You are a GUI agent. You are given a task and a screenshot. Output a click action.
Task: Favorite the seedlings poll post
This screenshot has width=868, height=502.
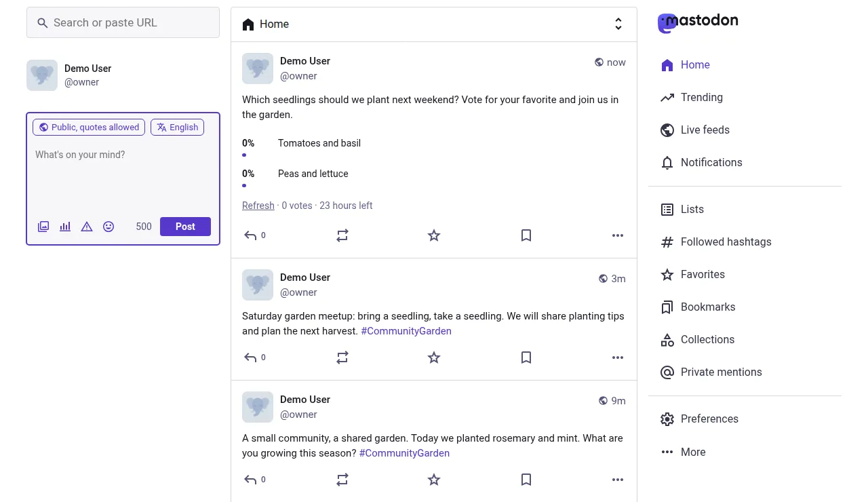tap(434, 235)
